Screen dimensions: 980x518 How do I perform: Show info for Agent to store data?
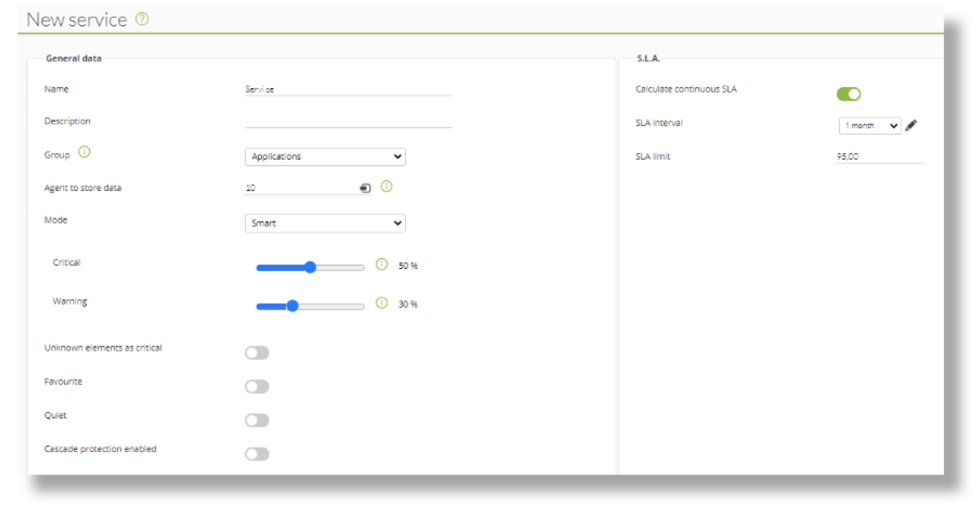coord(387,187)
